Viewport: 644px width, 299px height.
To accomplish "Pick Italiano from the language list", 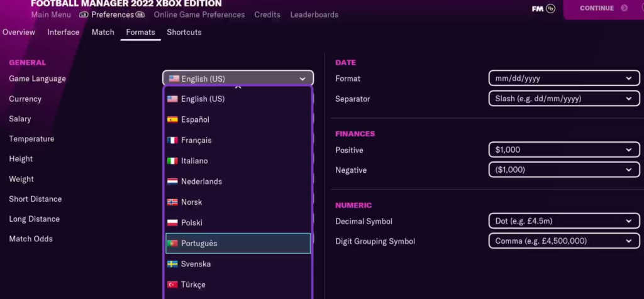I will coord(238,161).
